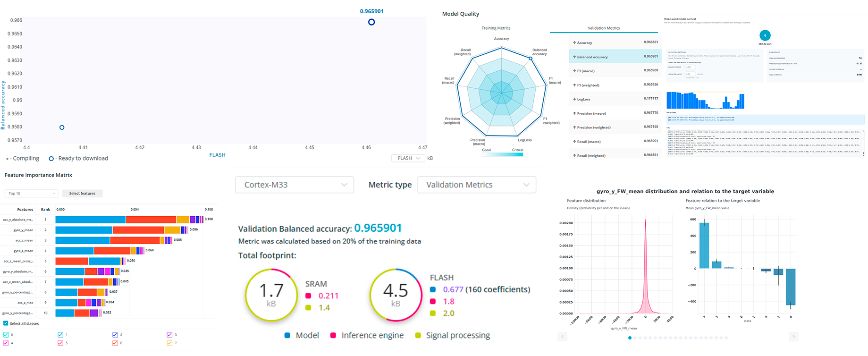Click the first carousel pagination dot
The image size is (868, 356).
click(630, 338)
